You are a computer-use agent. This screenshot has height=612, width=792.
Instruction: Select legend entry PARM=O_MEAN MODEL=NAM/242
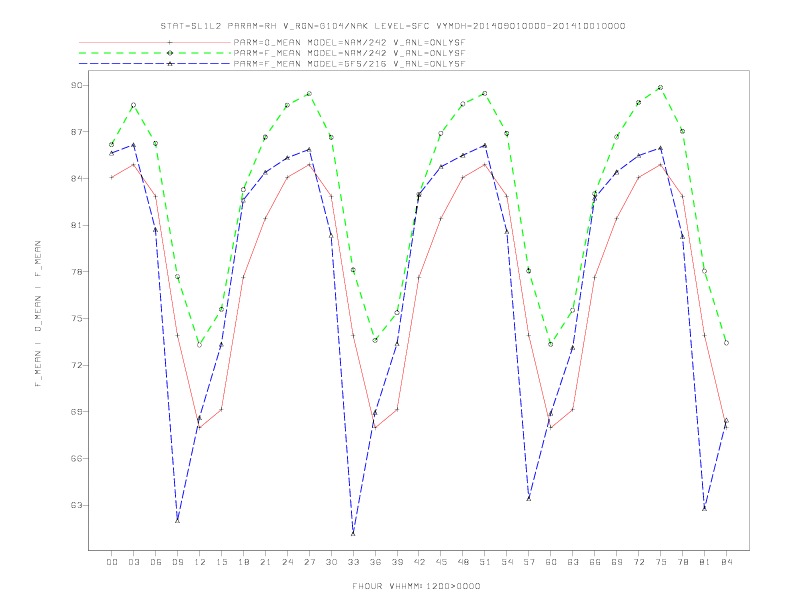pyautogui.click(x=349, y=42)
